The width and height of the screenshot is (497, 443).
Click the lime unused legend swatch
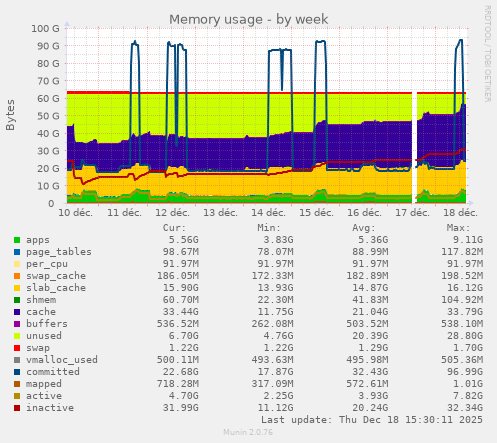pyautogui.click(x=17, y=336)
